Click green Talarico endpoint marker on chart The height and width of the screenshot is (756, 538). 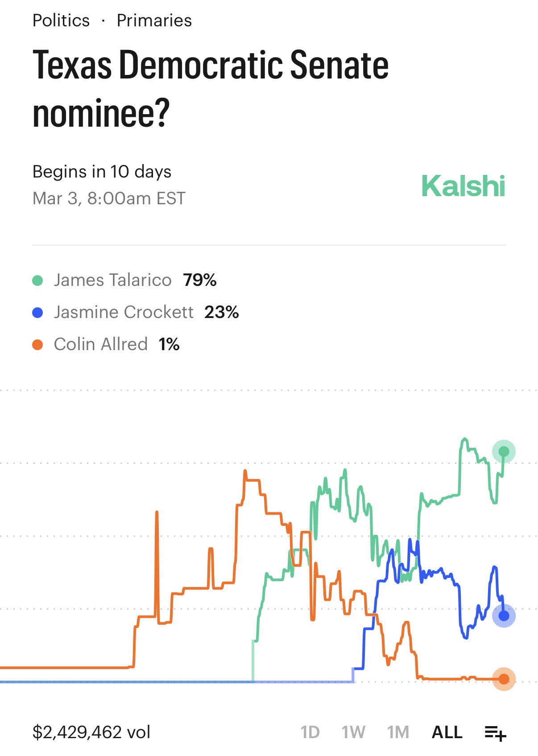point(504,452)
